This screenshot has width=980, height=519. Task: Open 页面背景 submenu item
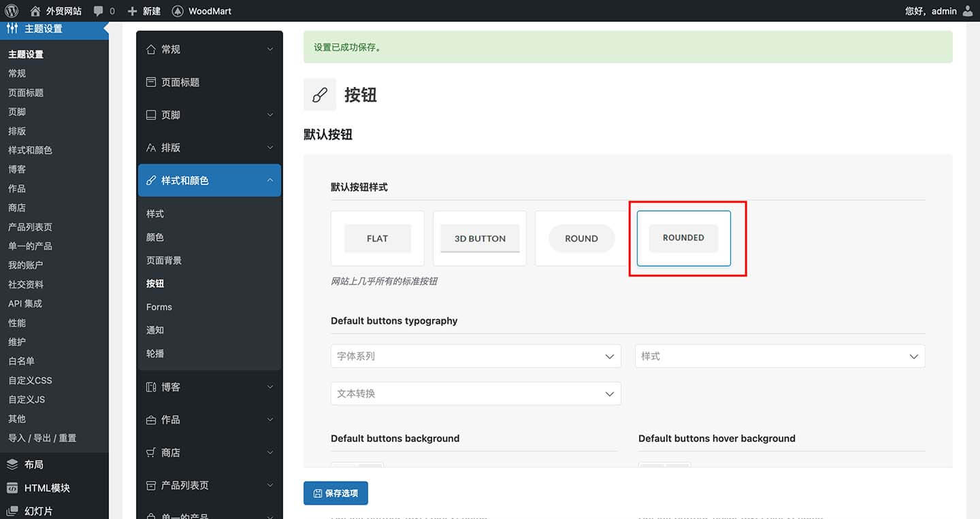point(164,260)
